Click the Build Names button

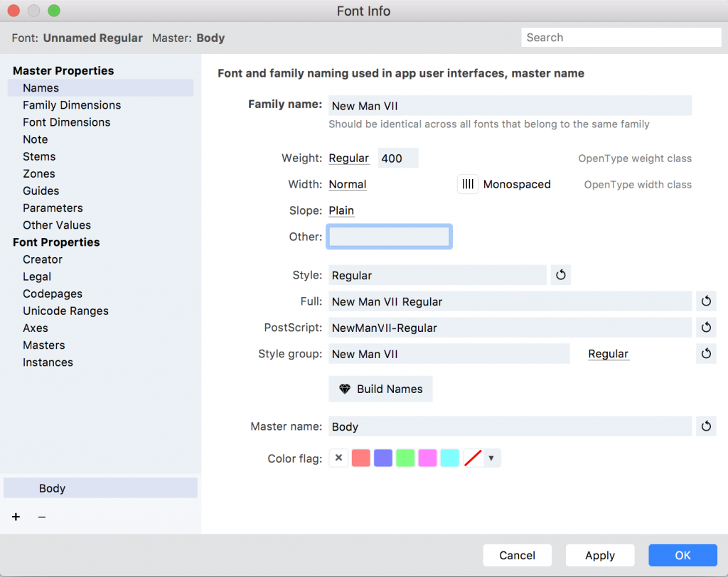tap(380, 389)
